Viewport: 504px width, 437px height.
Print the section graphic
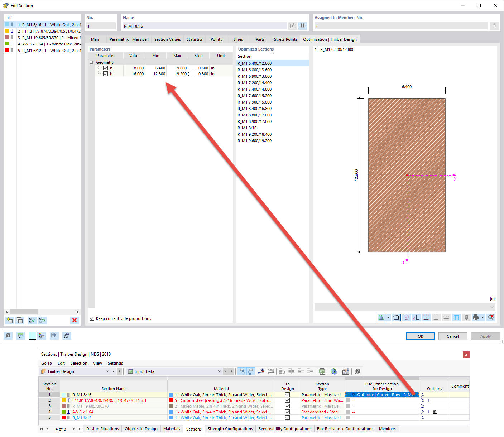point(476,317)
